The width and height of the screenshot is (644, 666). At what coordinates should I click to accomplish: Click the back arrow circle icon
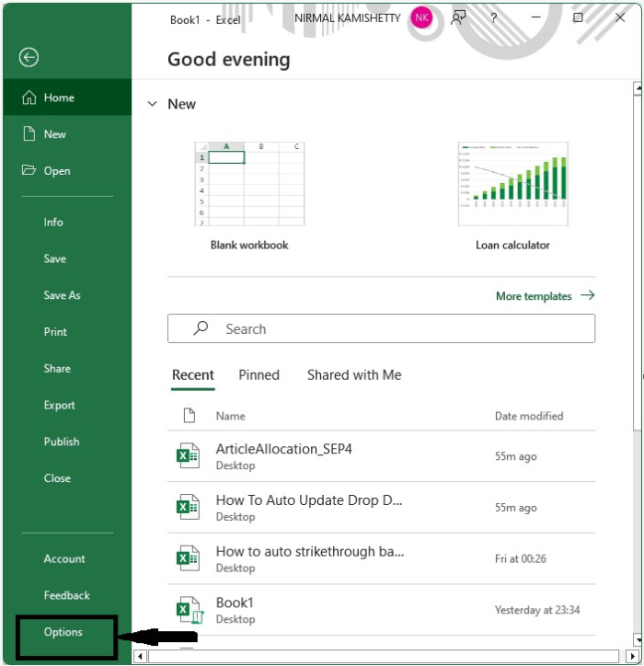pos(29,58)
